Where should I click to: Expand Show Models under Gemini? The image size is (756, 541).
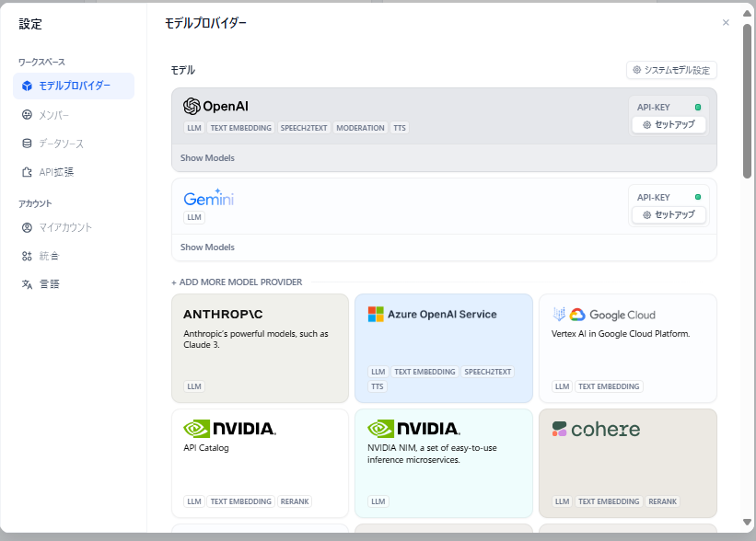point(207,247)
